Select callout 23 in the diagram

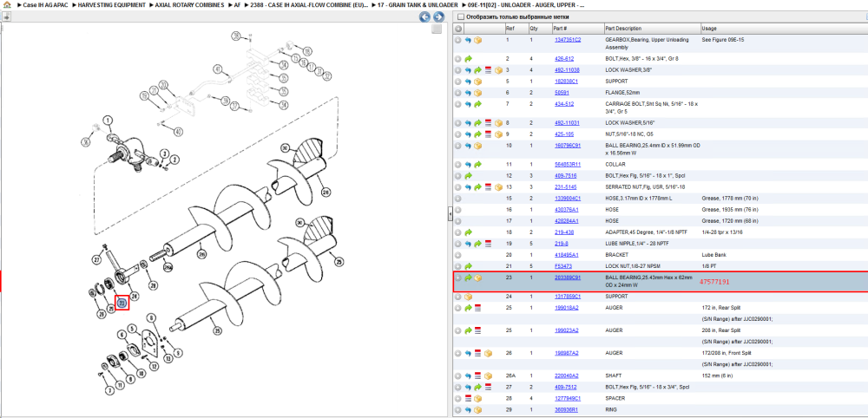click(x=122, y=303)
